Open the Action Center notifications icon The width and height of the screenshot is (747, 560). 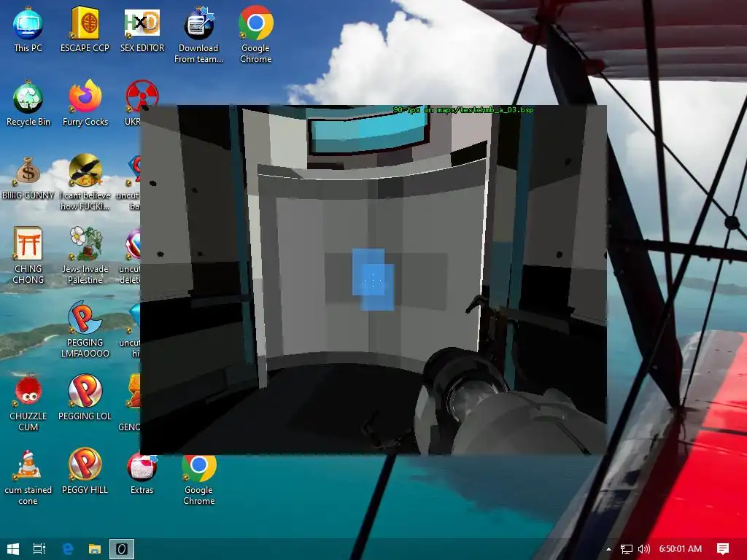click(x=723, y=549)
